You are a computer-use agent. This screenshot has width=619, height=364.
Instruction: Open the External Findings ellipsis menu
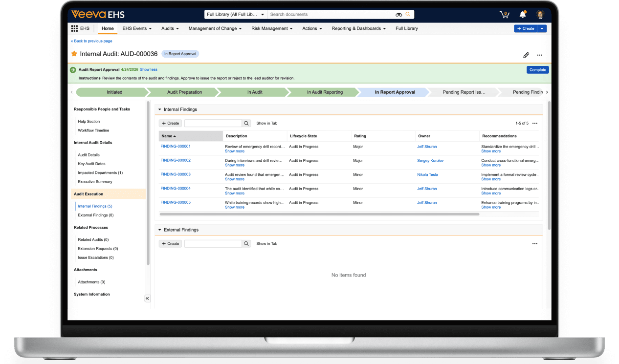click(x=535, y=243)
